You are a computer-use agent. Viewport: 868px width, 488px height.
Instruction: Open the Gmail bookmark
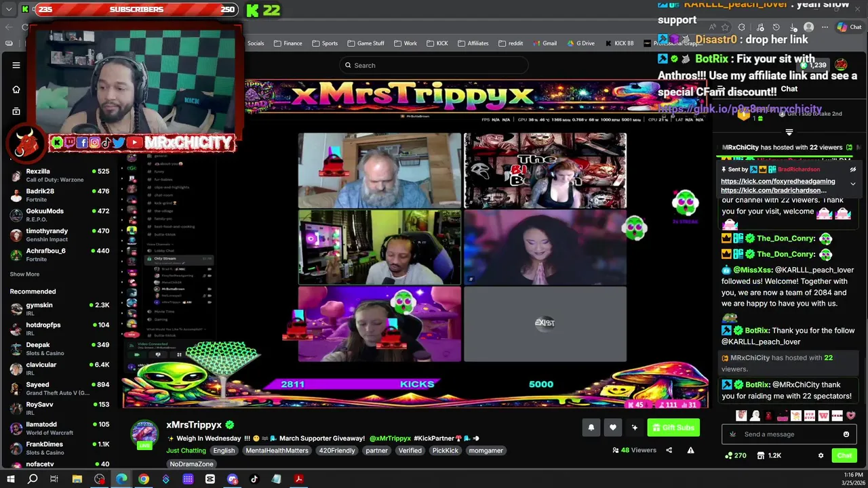(545, 43)
